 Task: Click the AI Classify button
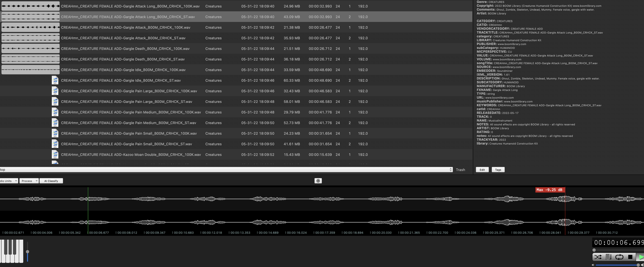click(51, 181)
